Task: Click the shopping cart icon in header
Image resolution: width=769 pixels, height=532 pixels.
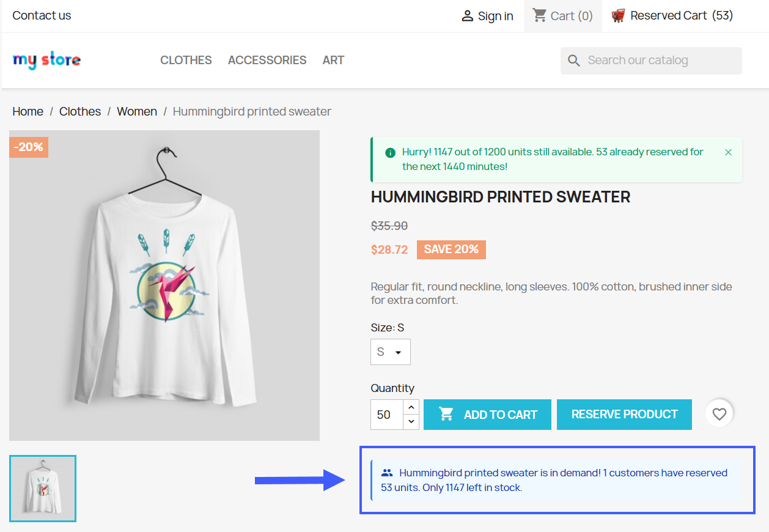Action: pyautogui.click(x=539, y=15)
